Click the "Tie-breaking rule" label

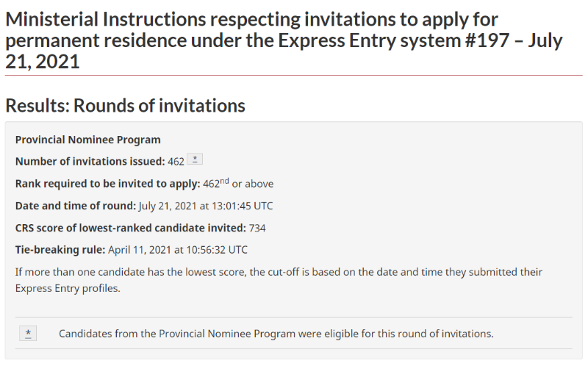coord(60,250)
